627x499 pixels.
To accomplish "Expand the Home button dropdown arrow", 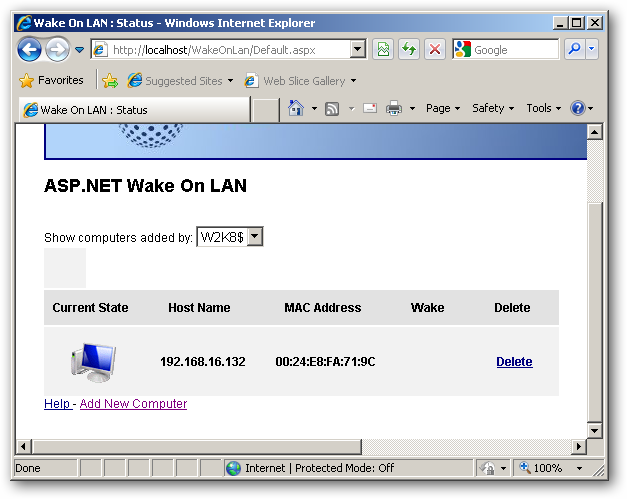I will (x=314, y=108).
